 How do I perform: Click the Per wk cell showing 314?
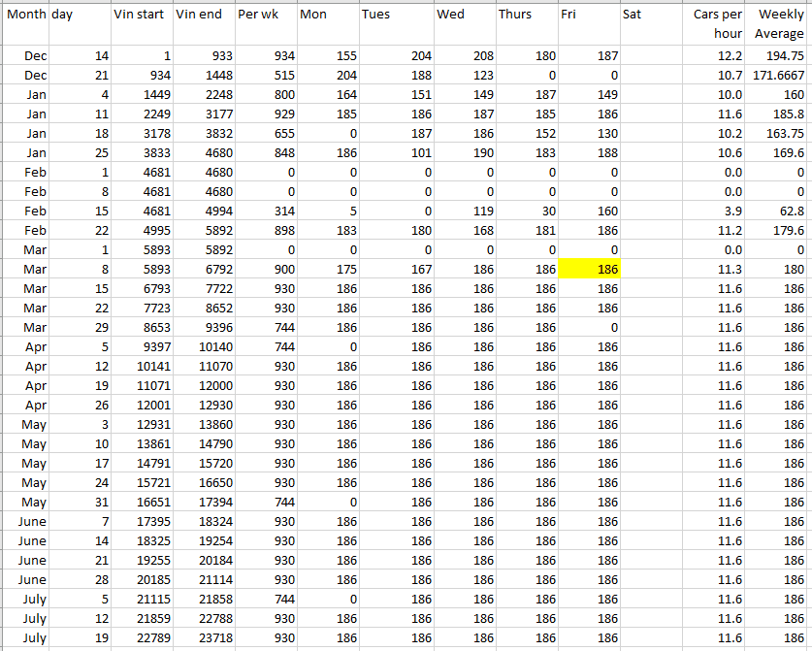[265, 212]
